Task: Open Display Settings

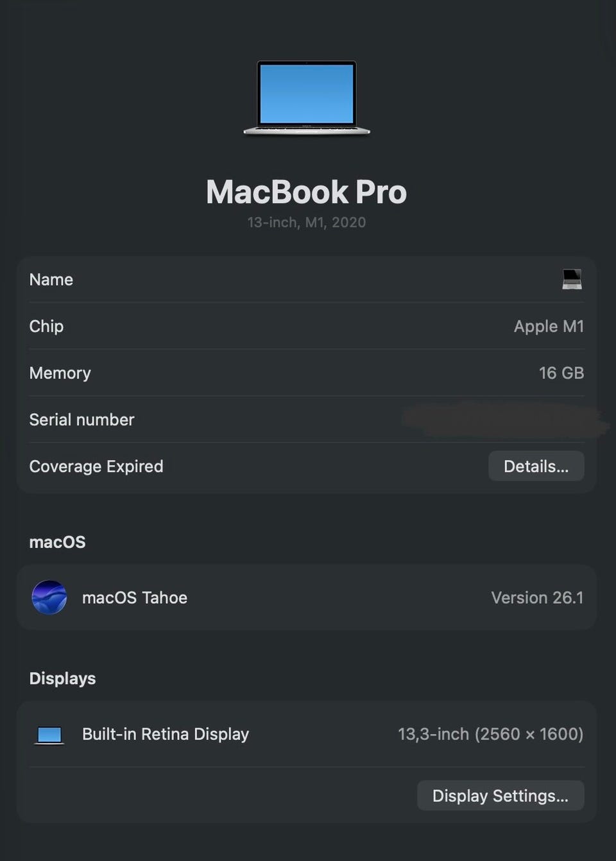Action: pyautogui.click(x=500, y=796)
